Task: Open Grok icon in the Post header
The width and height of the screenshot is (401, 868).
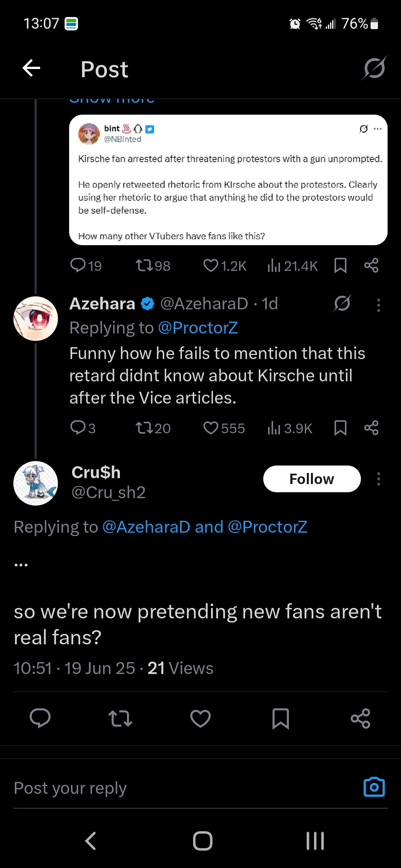Action: (374, 68)
